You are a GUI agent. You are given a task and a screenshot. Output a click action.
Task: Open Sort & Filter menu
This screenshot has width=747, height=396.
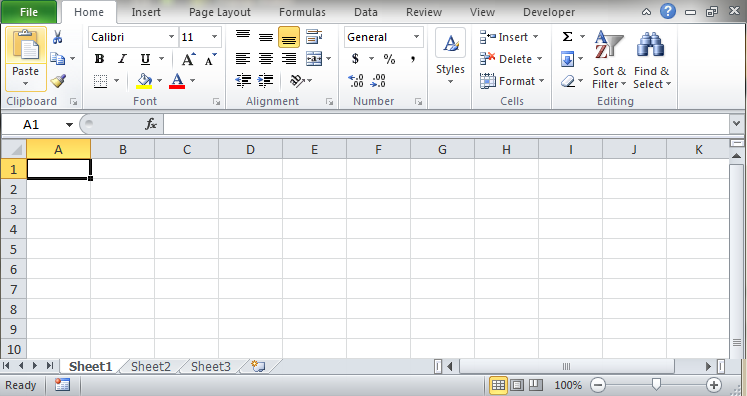tap(609, 60)
